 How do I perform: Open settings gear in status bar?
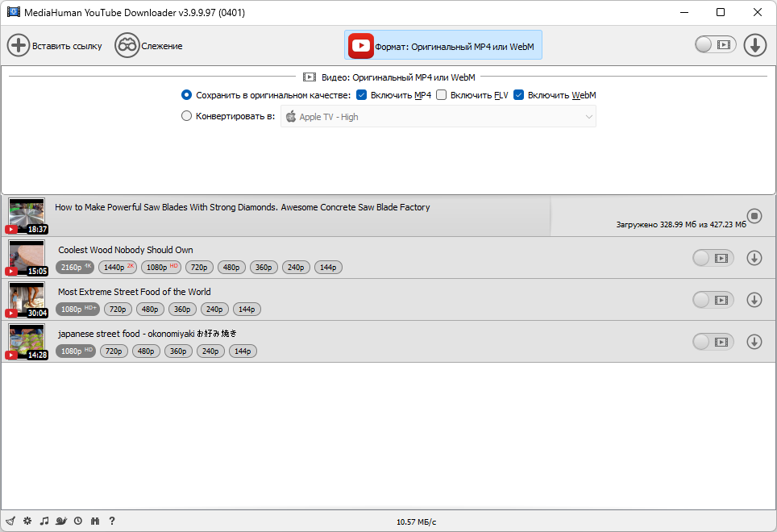pyautogui.click(x=27, y=521)
